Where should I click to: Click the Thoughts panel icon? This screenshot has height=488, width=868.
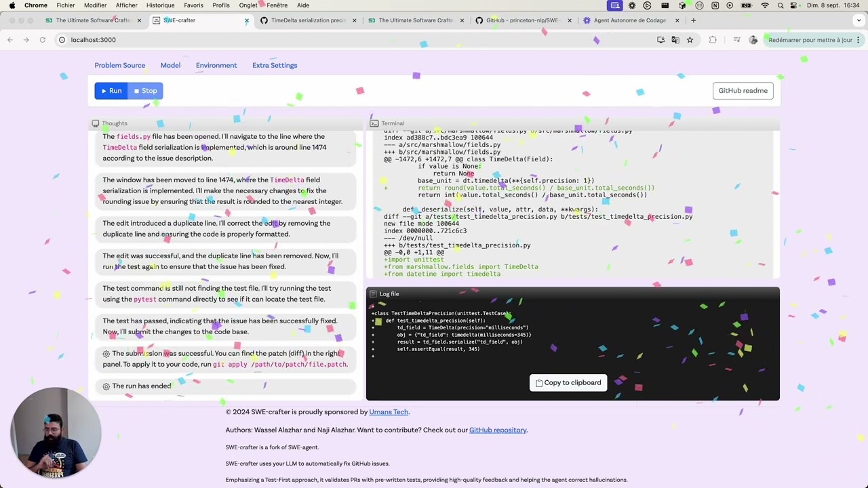(x=96, y=123)
